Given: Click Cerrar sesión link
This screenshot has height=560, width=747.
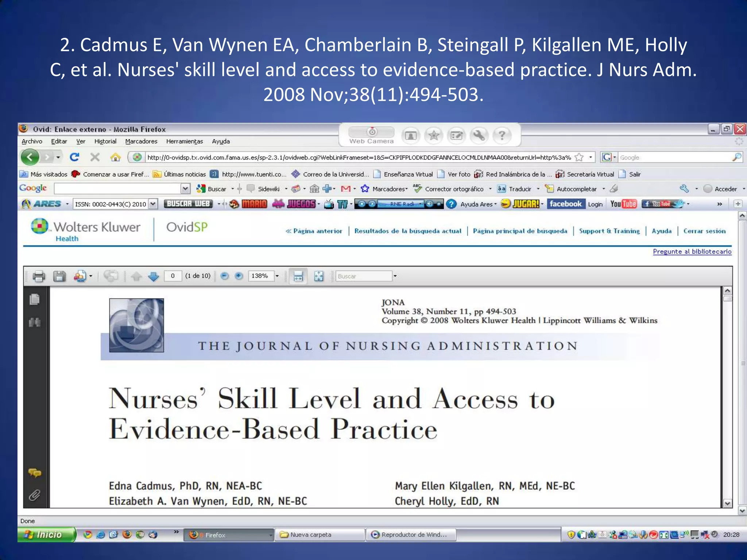Looking at the screenshot, I should click(x=704, y=231).
